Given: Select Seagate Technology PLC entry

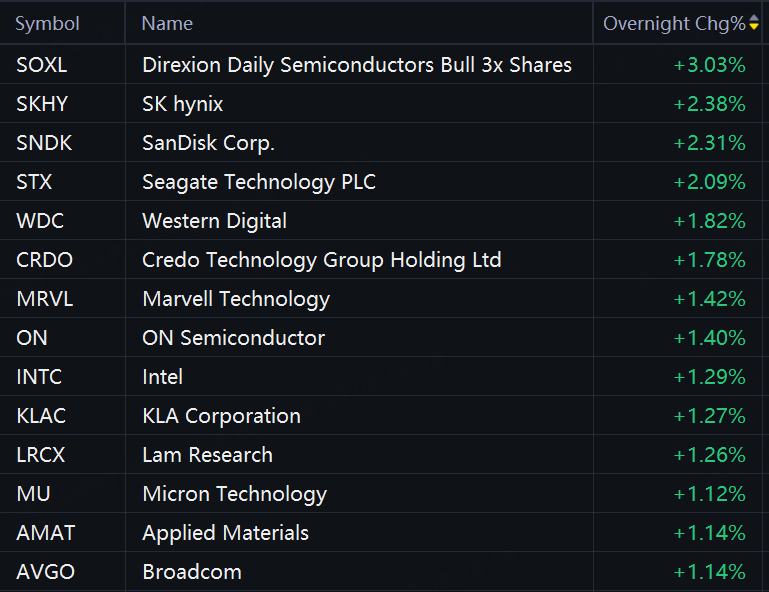Looking at the screenshot, I should (259, 182).
